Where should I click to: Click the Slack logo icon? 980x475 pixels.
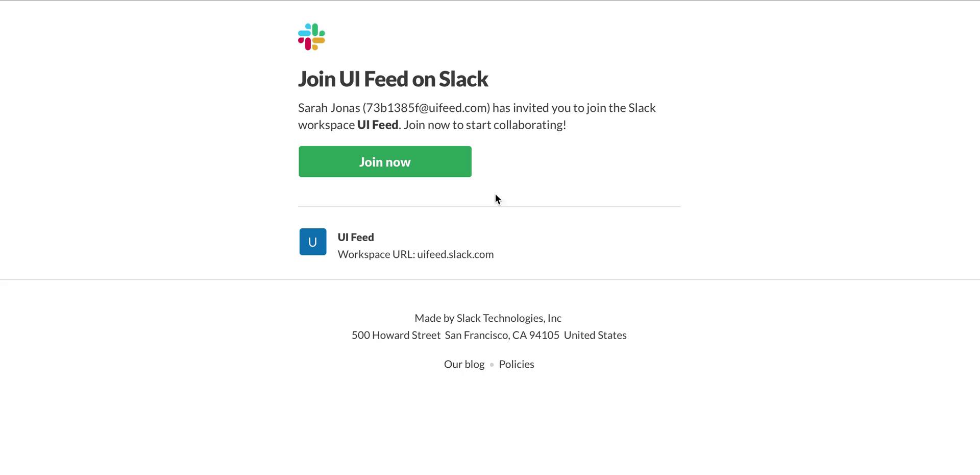click(x=311, y=37)
